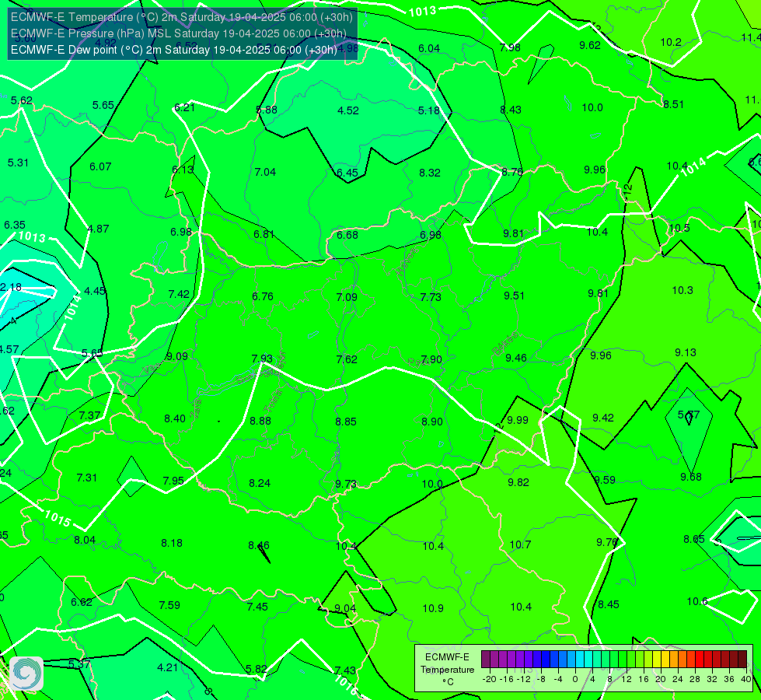Click the 9.62 dew point value
761x700 pixels.
(x=590, y=45)
